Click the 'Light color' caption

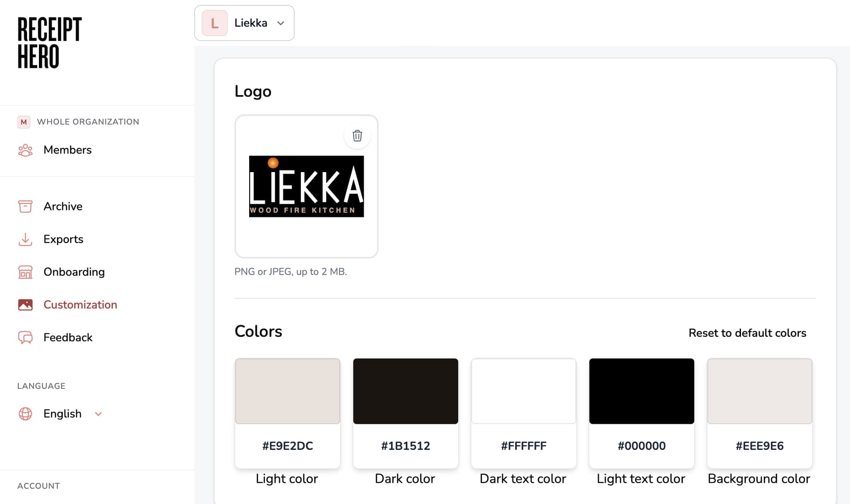[287, 479]
